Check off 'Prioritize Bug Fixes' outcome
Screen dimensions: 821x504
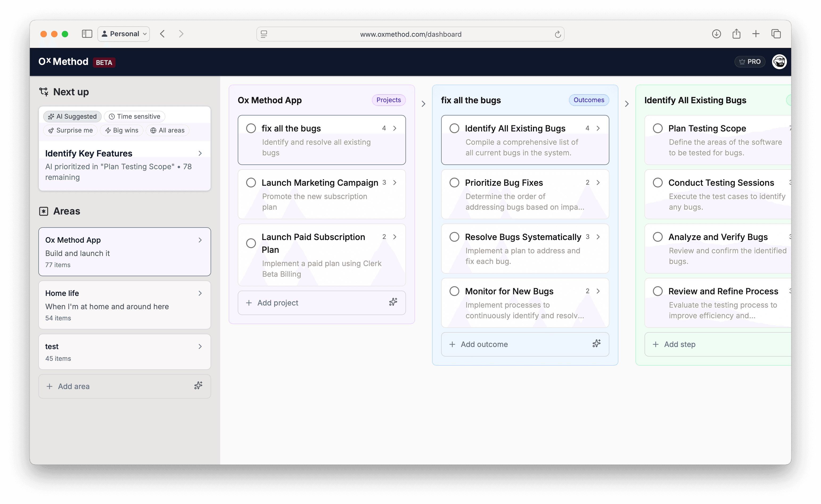point(454,183)
